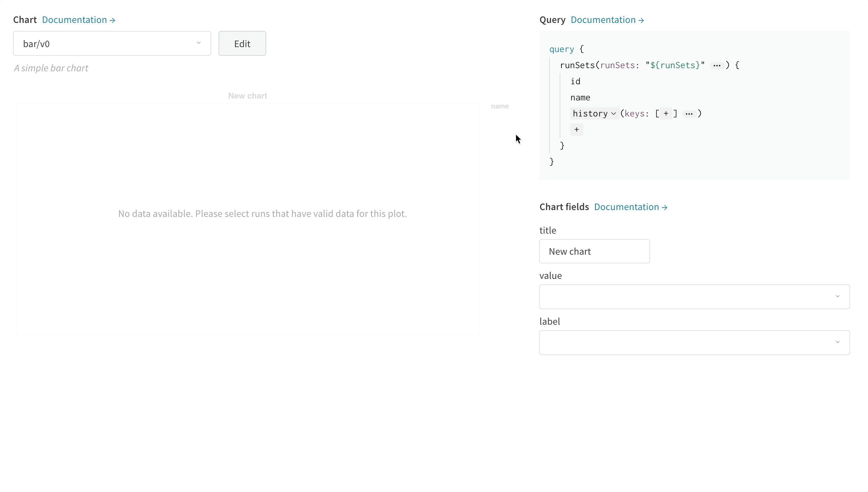Click the Edit button for chart

[x=242, y=44]
